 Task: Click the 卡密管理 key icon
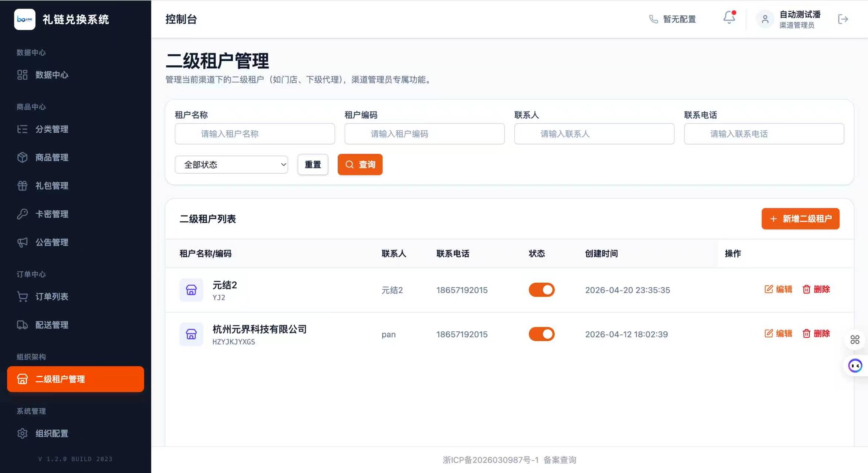23,214
